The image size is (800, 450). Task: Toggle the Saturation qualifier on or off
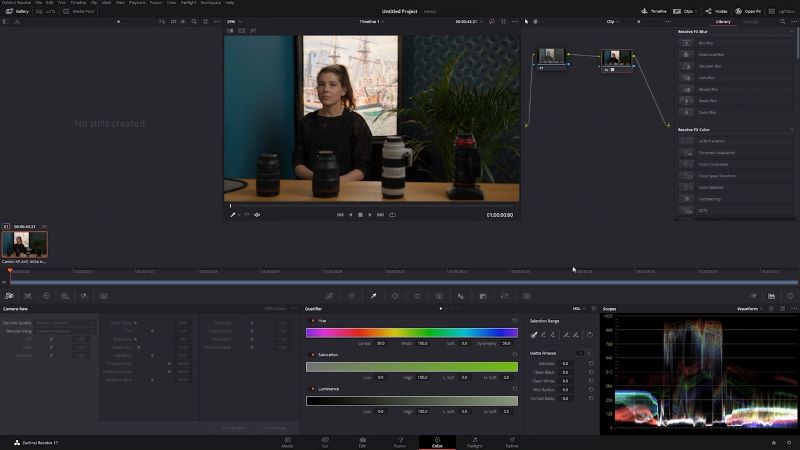pyautogui.click(x=313, y=354)
